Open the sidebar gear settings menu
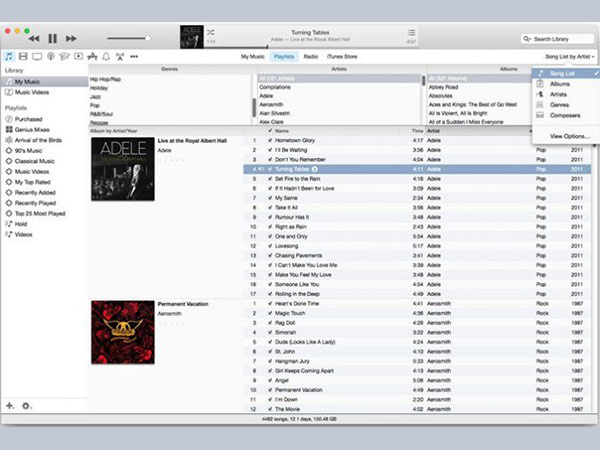 (26, 406)
